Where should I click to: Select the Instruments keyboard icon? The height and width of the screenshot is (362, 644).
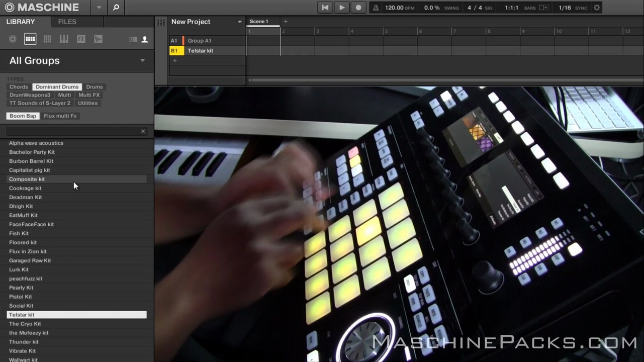pyautogui.click(x=64, y=39)
